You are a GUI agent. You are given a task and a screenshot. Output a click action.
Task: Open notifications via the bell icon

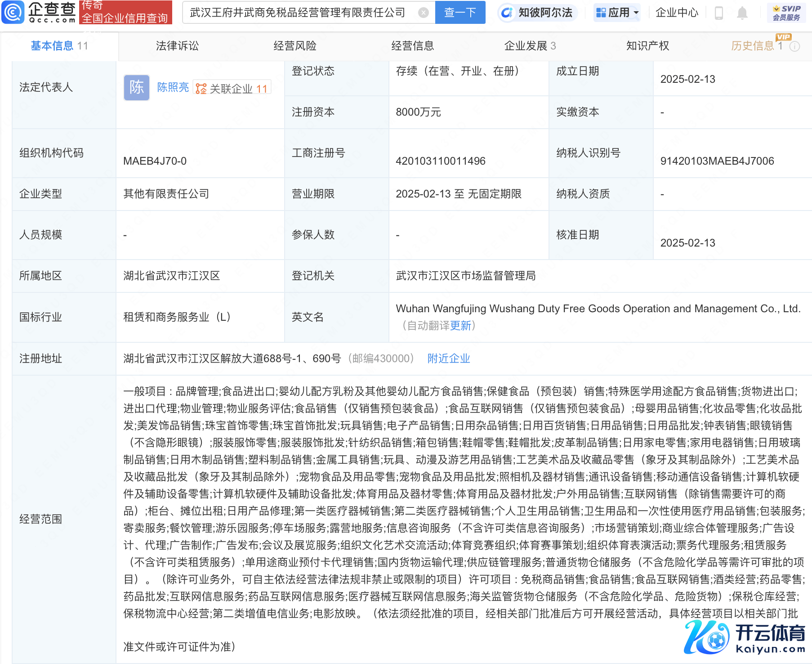coord(742,13)
